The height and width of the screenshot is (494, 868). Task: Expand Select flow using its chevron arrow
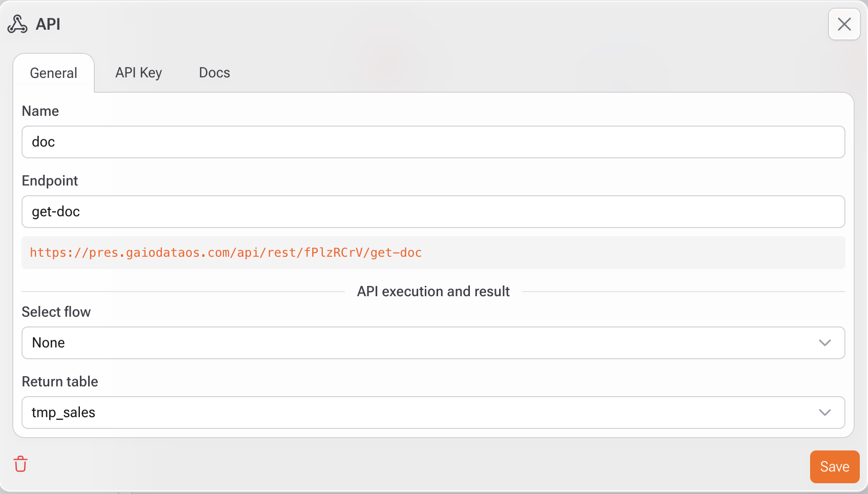pos(824,343)
